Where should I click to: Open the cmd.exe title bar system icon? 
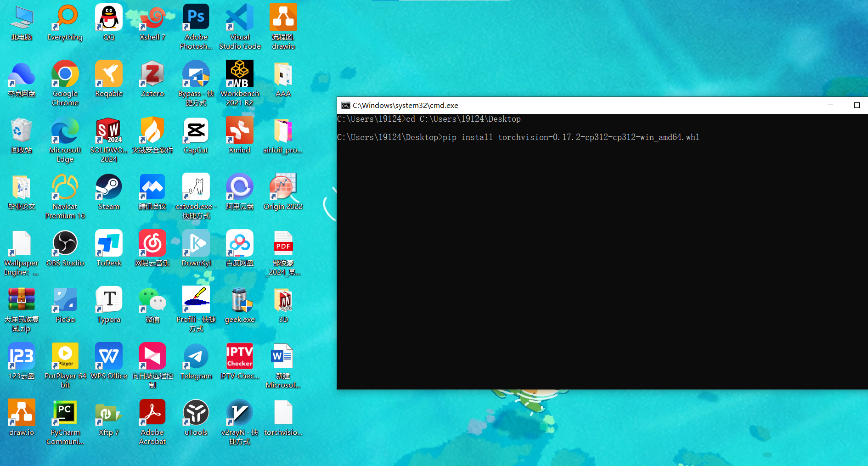tap(345, 106)
